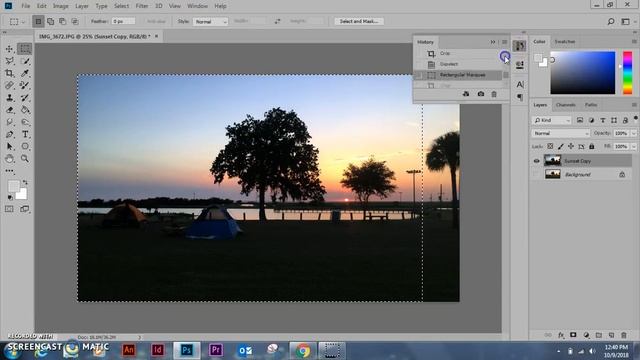Swap foreground and background colors
This screenshot has width=640, height=360.
[25, 182]
